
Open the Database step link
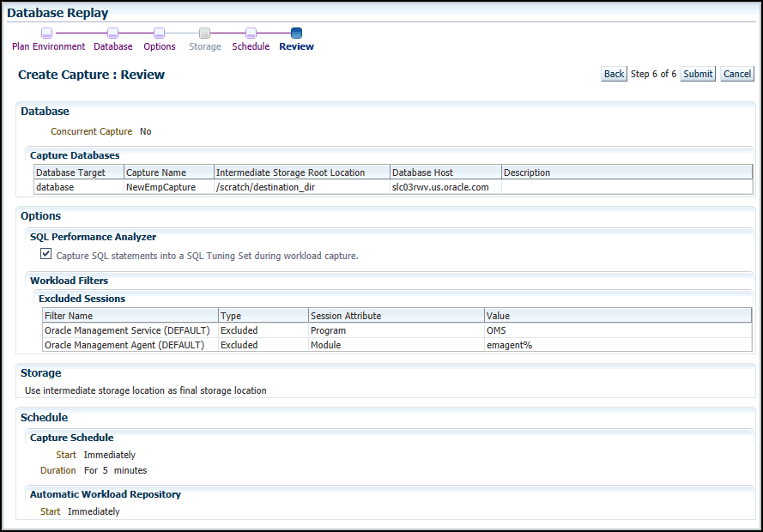pos(113,46)
